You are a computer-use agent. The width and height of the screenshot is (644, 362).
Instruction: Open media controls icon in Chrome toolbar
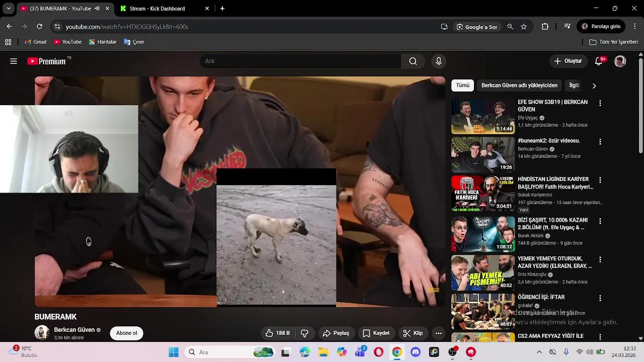[x=568, y=27]
